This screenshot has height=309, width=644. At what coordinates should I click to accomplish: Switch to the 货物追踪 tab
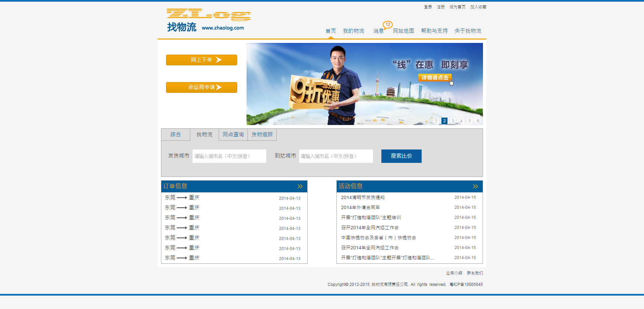tap(262, 134)
